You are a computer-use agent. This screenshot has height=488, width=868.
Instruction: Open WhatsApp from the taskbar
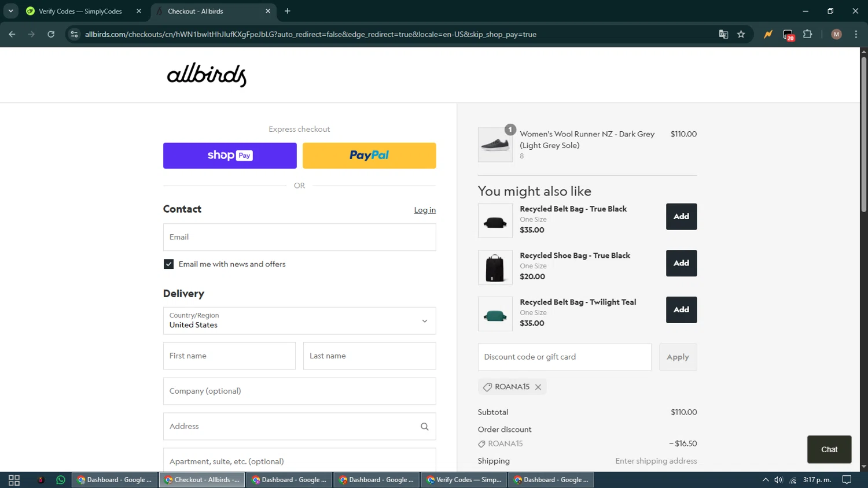61,480
